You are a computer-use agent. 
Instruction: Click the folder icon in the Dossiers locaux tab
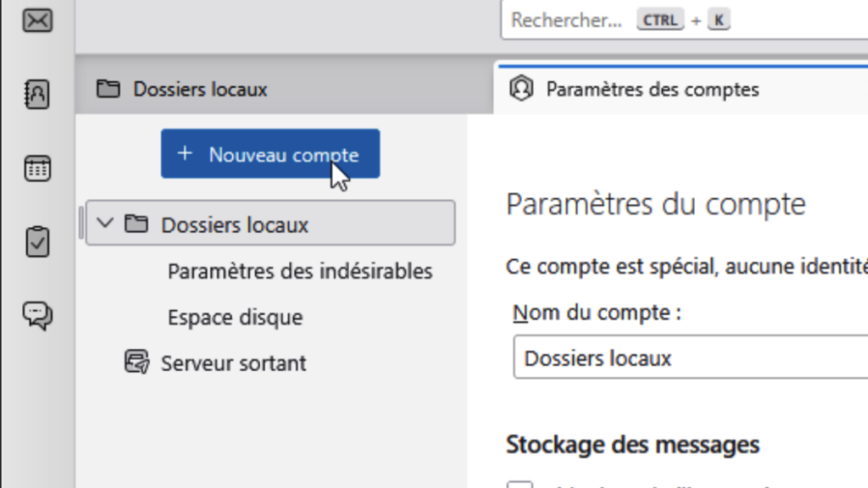click(x=108, y=89)
